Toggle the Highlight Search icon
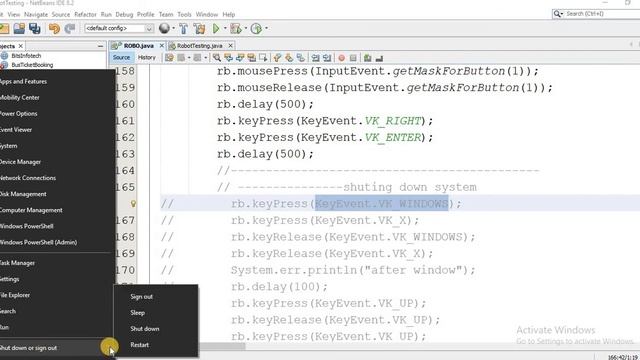Image resolution: width=640 pixels, height=360 pixels. (251, 58)
